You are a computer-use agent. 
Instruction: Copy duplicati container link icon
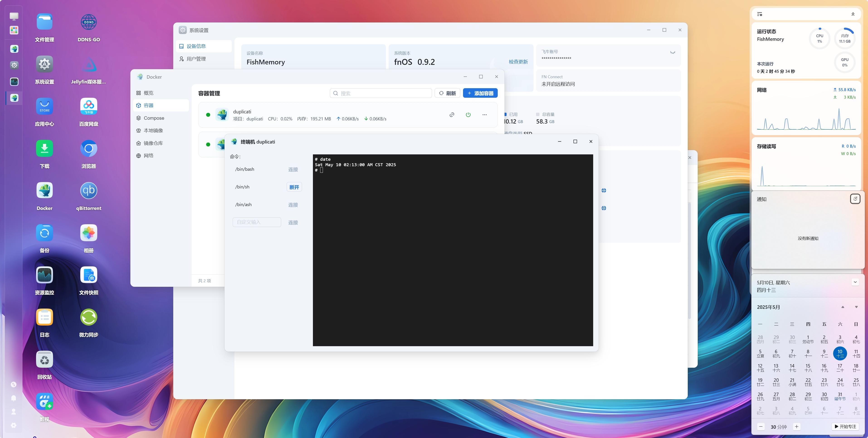click(452, 115)
